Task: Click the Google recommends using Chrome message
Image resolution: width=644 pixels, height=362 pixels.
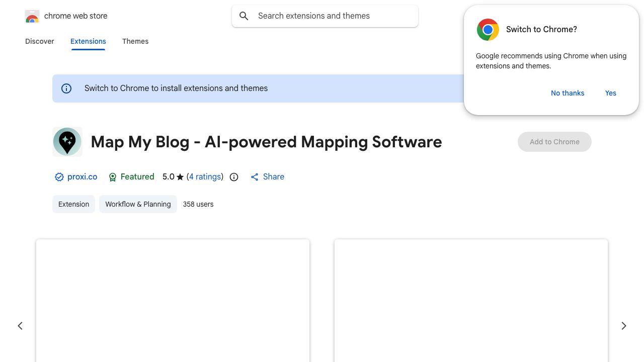Action: click(x=551, y=61)
